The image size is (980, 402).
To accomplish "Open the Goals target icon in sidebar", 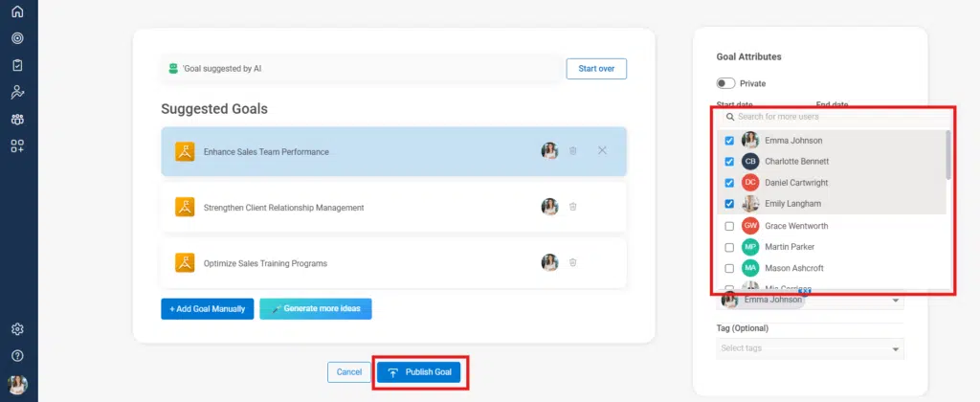I will (17, 38).
